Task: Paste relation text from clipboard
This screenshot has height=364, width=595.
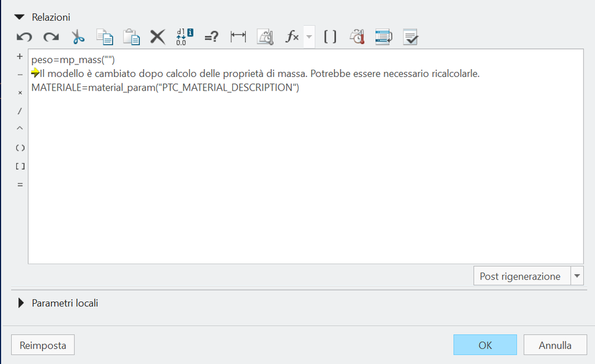Action: 131,36
